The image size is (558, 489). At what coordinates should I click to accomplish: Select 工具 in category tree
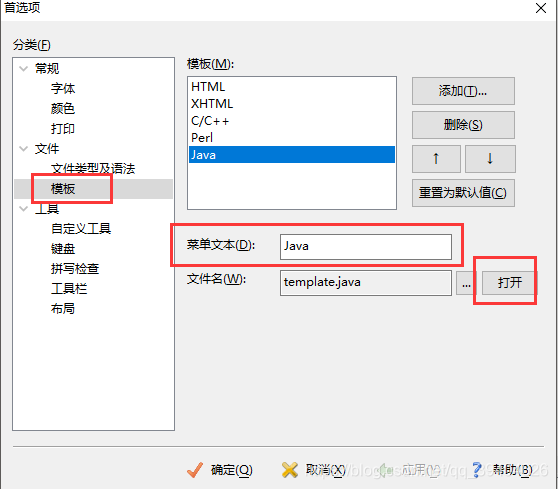coord(47,209)
